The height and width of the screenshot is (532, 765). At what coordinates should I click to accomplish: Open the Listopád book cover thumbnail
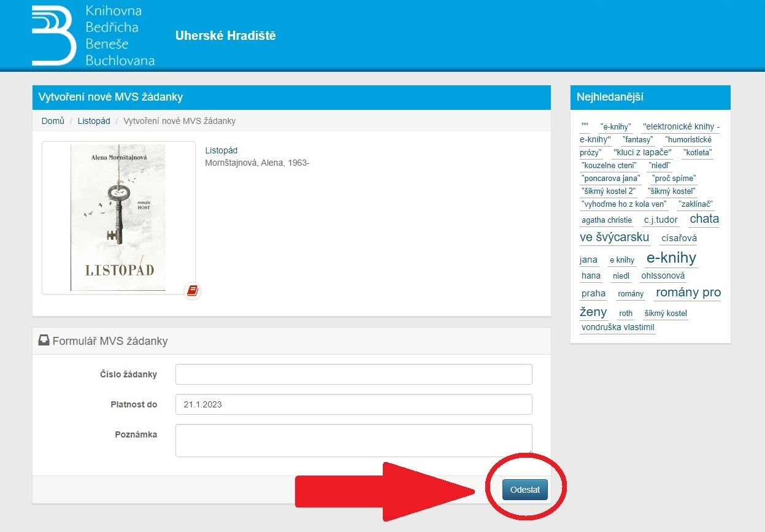[x=118, y=218]
